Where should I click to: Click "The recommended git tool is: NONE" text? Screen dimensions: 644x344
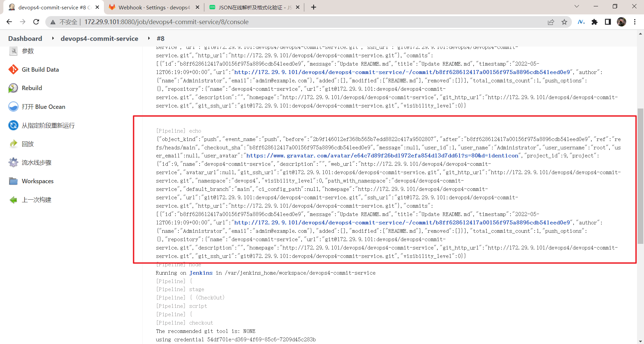(x=206, y=331)
